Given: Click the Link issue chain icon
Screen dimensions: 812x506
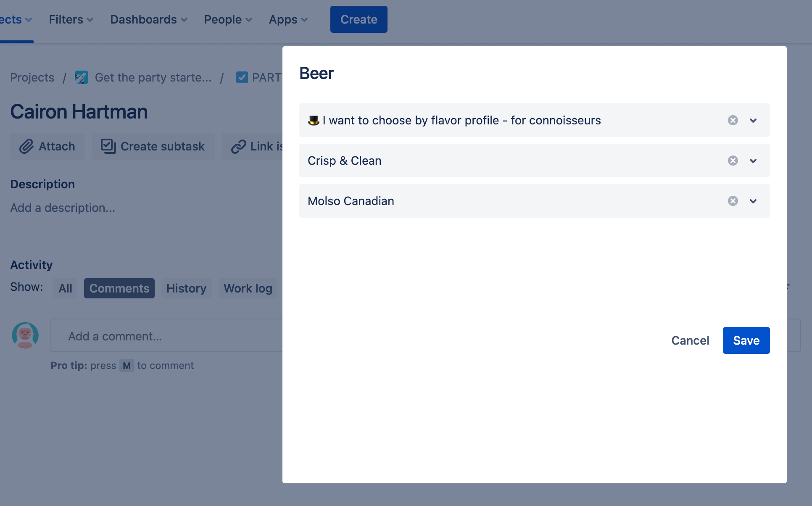Looking at the screenshot, I should 238,146.
